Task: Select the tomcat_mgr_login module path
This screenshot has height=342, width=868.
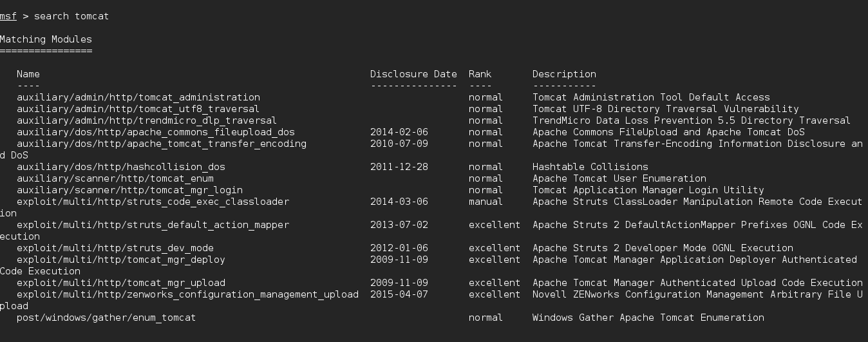Action: [x=129, y=190]
